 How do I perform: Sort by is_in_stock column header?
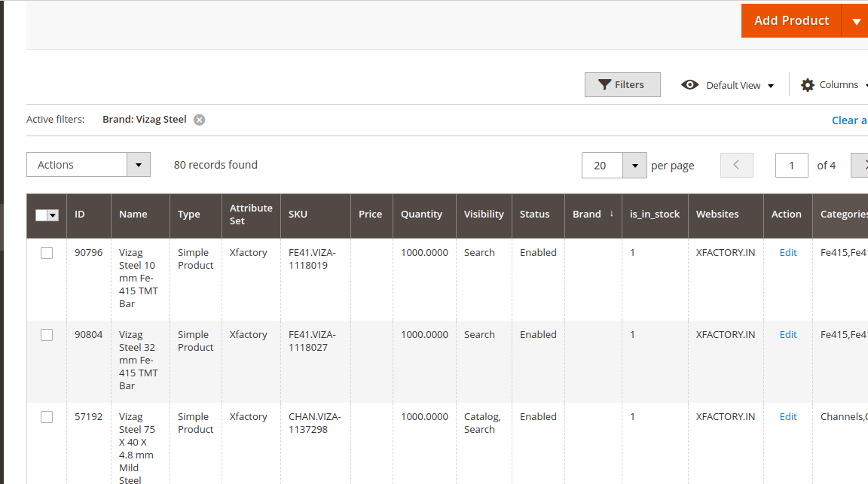655,215
